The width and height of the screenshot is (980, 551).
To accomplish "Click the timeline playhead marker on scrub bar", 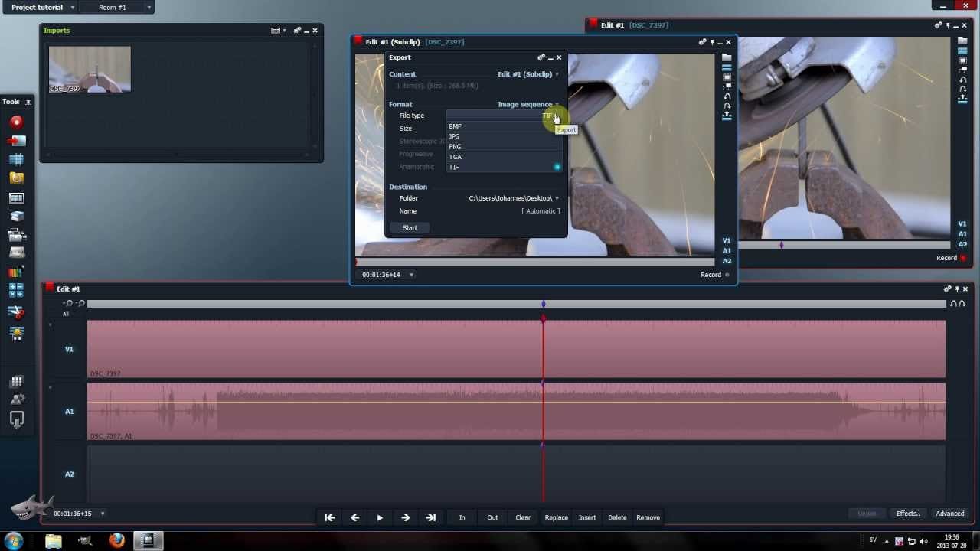I will [544, 305].
